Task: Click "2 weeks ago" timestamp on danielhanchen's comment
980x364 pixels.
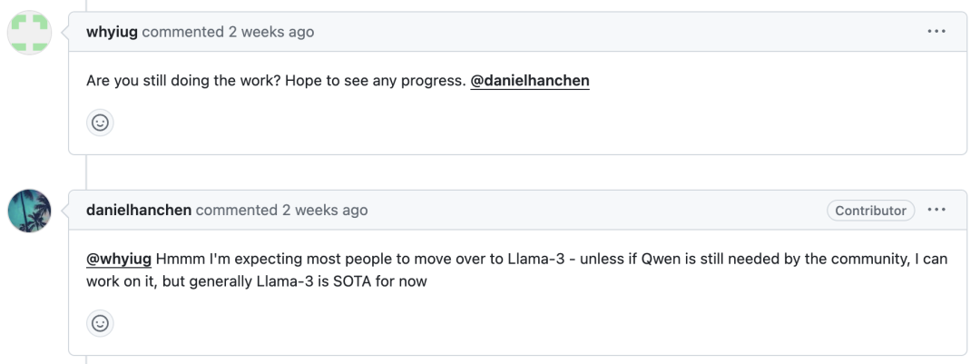Action: (325, 211)
